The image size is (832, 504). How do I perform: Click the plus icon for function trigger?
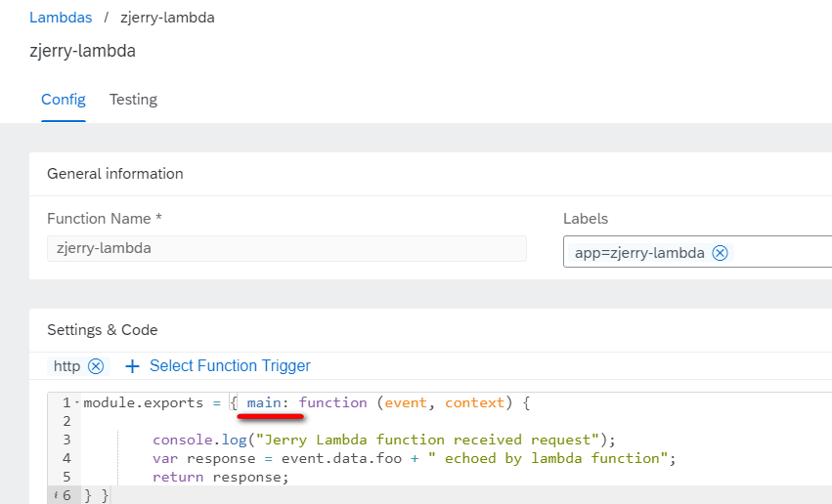[132, 366]
